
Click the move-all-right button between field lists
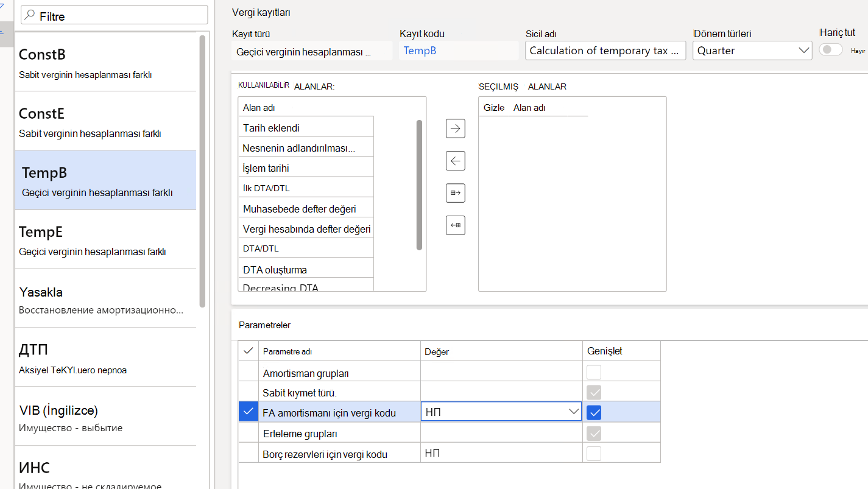pos(456,193)
